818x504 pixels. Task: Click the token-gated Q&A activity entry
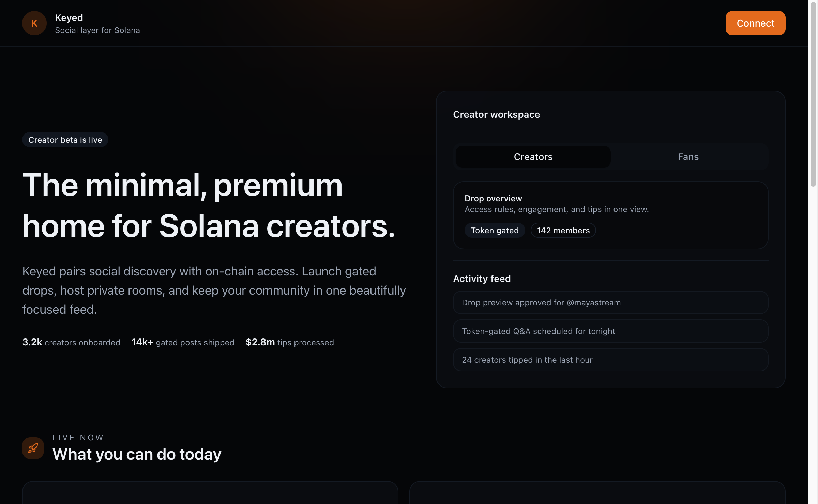tap(610, 331)
